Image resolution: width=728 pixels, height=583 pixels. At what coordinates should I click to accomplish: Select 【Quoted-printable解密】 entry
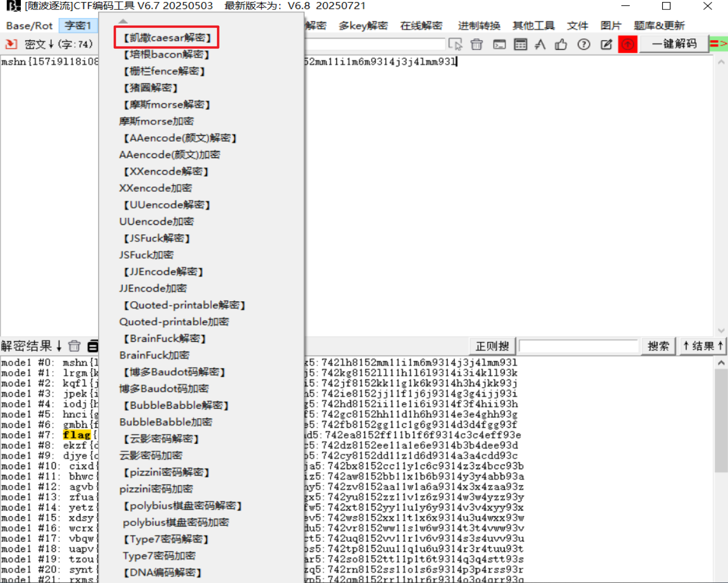point(184,305)
